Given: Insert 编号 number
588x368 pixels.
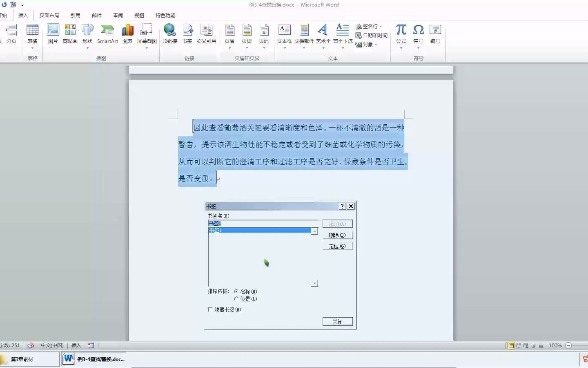Looking at the screenshot, I should coord(435,34).
